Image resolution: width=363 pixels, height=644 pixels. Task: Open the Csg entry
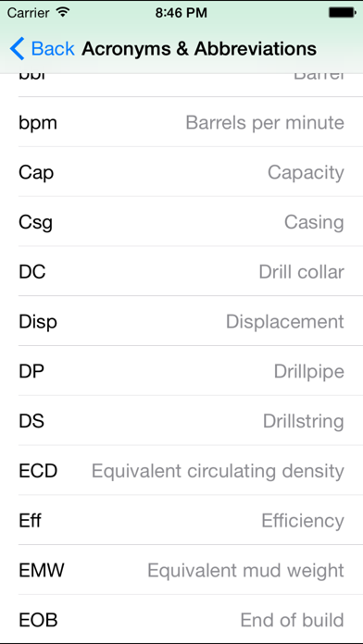181,221
